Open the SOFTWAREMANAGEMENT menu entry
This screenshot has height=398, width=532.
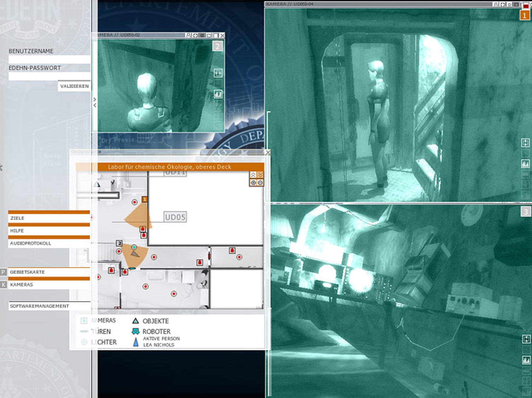click(x=49, y=306)
